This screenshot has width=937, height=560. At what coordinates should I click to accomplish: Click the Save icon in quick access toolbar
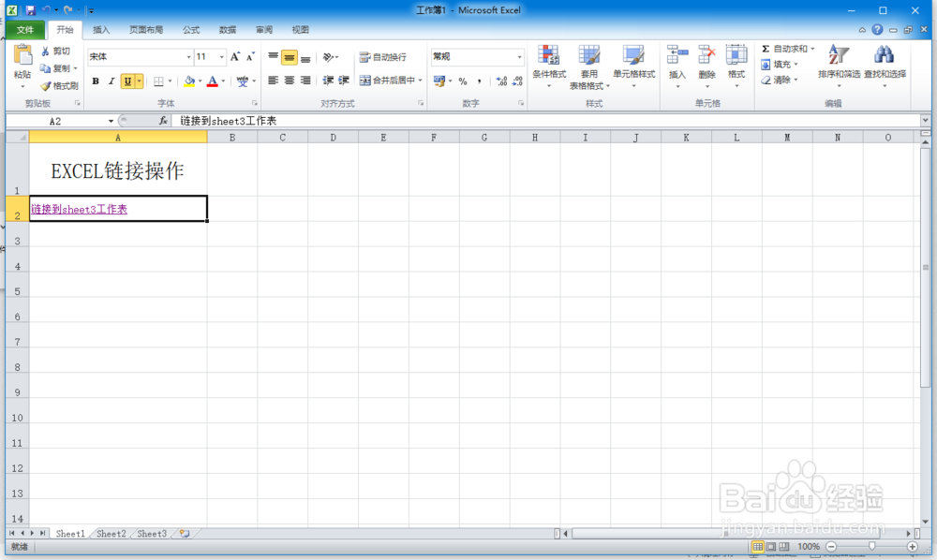(30, 10)
